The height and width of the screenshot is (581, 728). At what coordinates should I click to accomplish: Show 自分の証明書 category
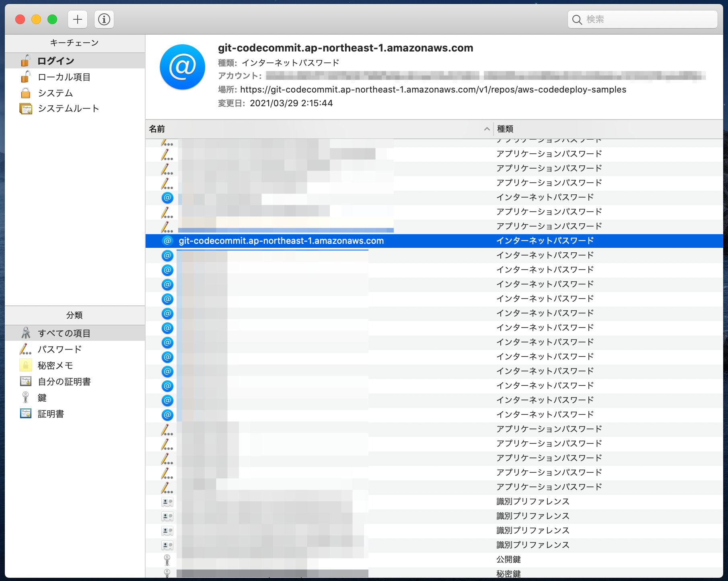pyautogui.click(x=75, y=381)
